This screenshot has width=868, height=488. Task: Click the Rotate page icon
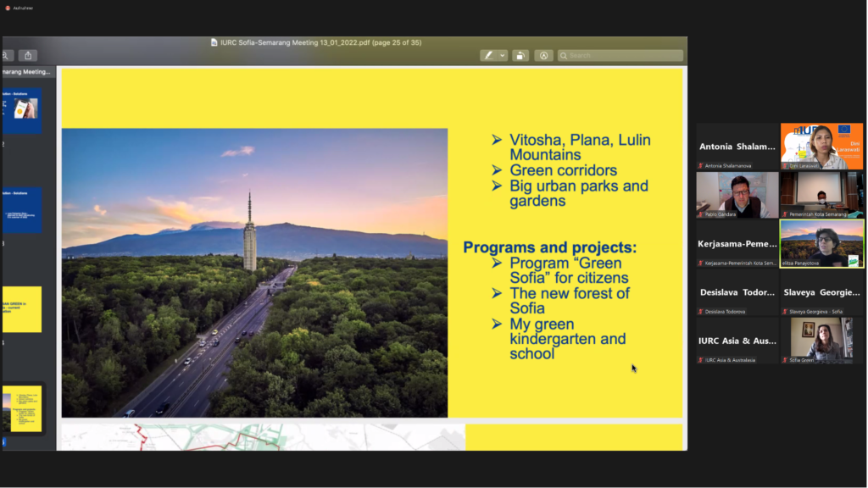coord(521,55)
